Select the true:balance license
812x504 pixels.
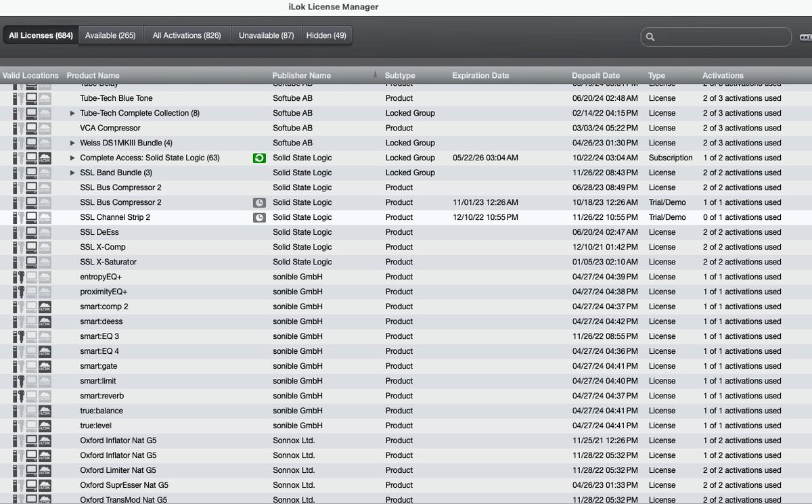point(101,411)
